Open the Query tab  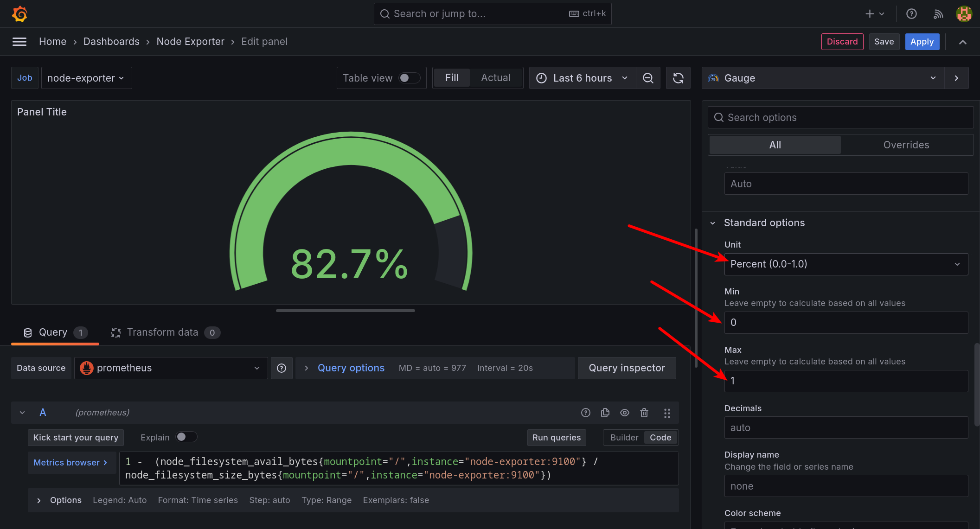pyautogui.click(x=55, y=332)
